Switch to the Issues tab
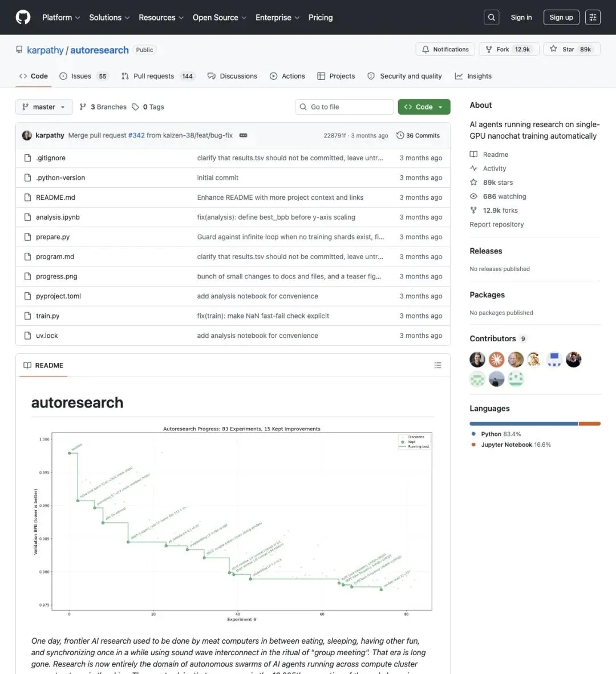This screenshot has width=616, height=674. (84, 76)
